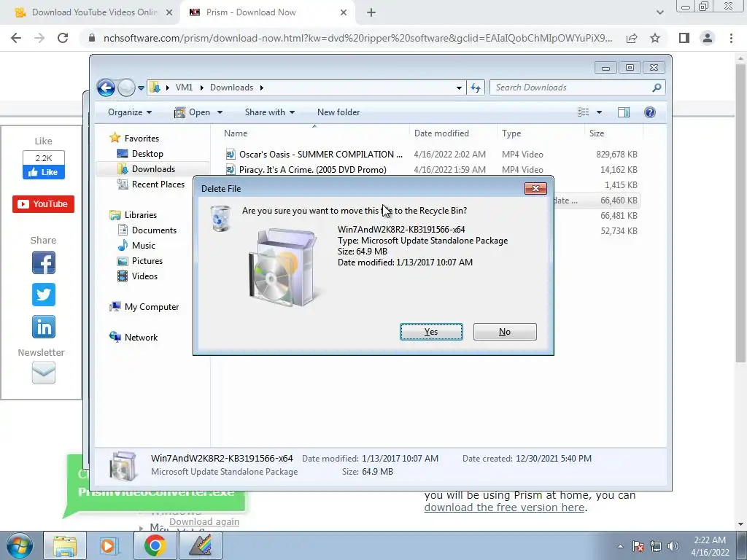Click the VM1 breadcrumb in address bar
747x560 pixels.
tap(184, 87)
